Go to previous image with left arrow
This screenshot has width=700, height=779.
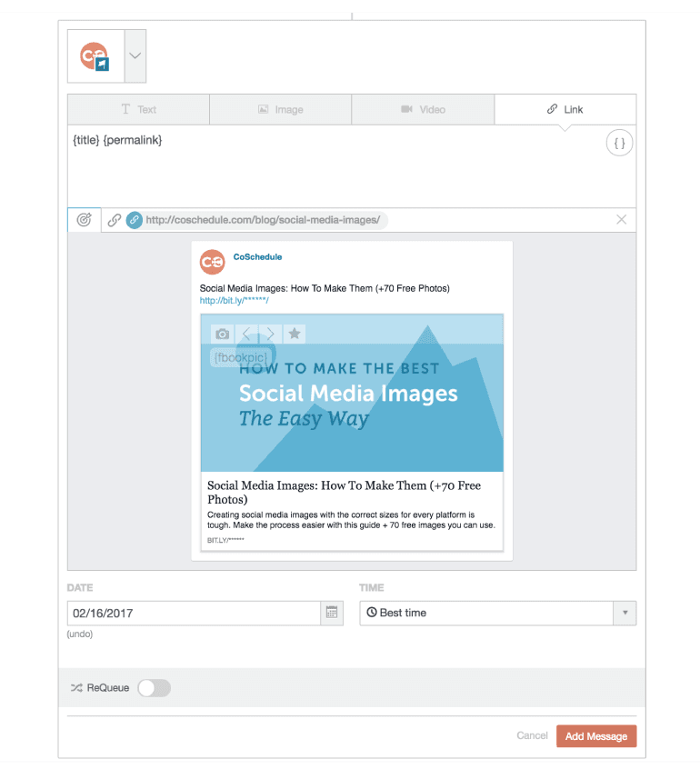click(x=246, y=334)
